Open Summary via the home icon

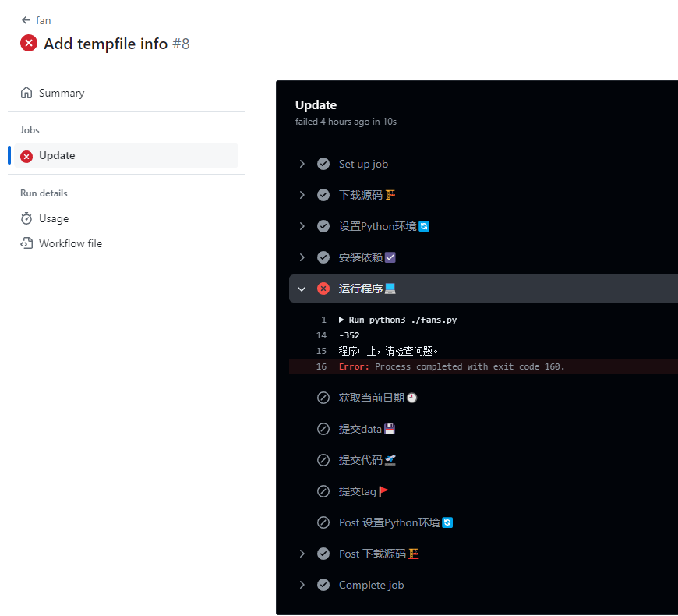tap(26, 93)
